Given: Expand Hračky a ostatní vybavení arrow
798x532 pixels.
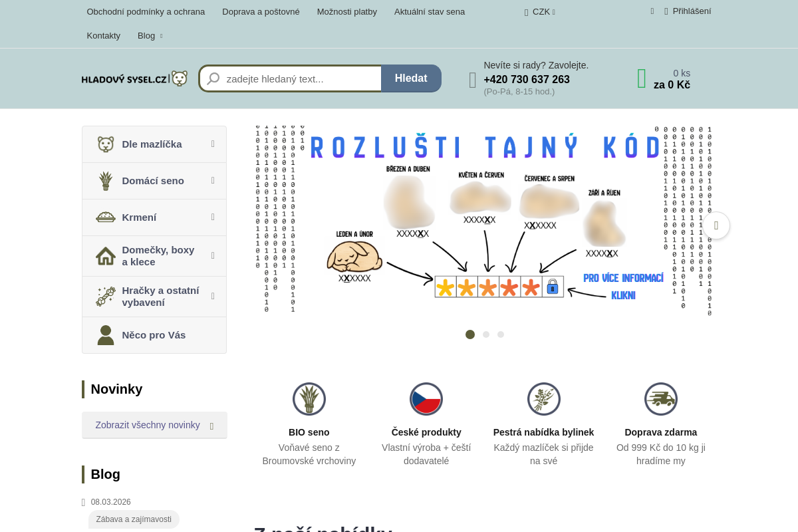Looking at the screenshot, I should [213, 296].
